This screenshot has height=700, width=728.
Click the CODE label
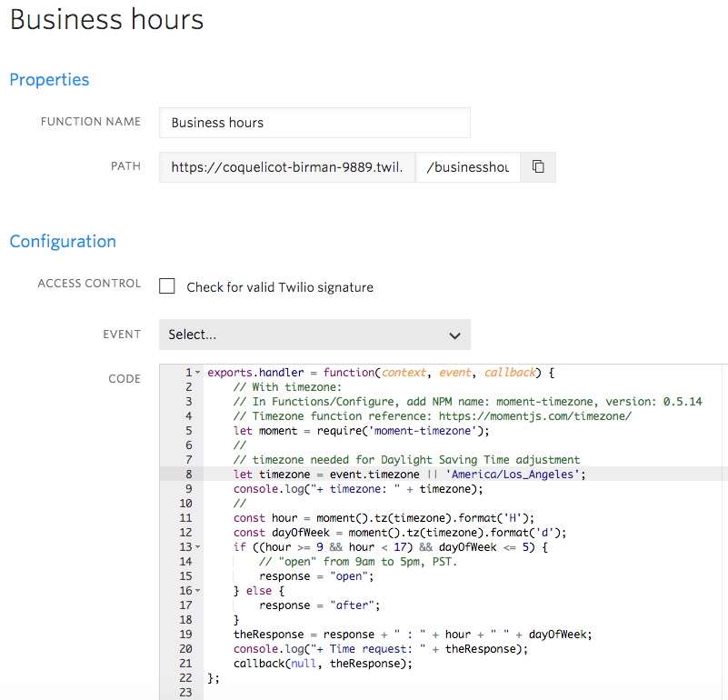[125, 379]
